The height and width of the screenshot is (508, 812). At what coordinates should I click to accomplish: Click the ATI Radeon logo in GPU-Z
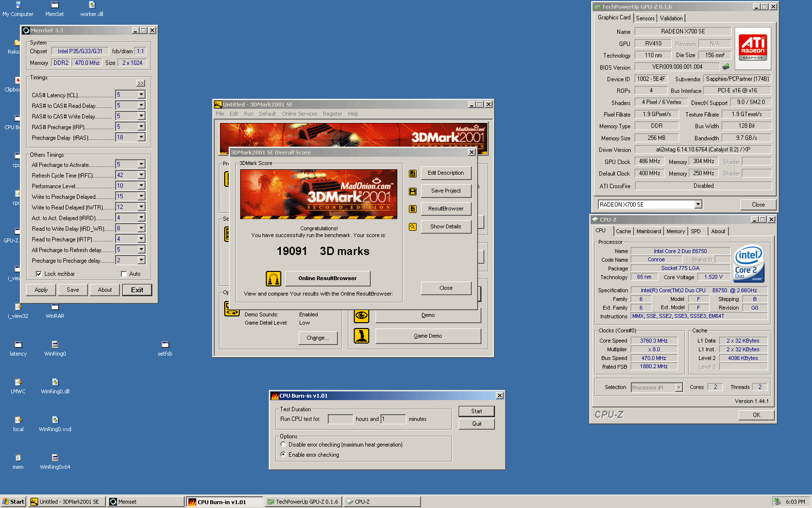pos(753,47)
